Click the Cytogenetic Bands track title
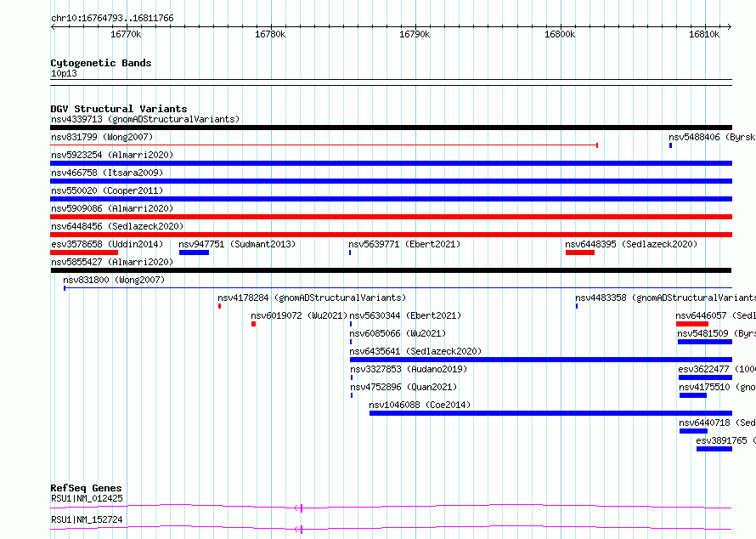The image size is (756, 539). [101, 63]
